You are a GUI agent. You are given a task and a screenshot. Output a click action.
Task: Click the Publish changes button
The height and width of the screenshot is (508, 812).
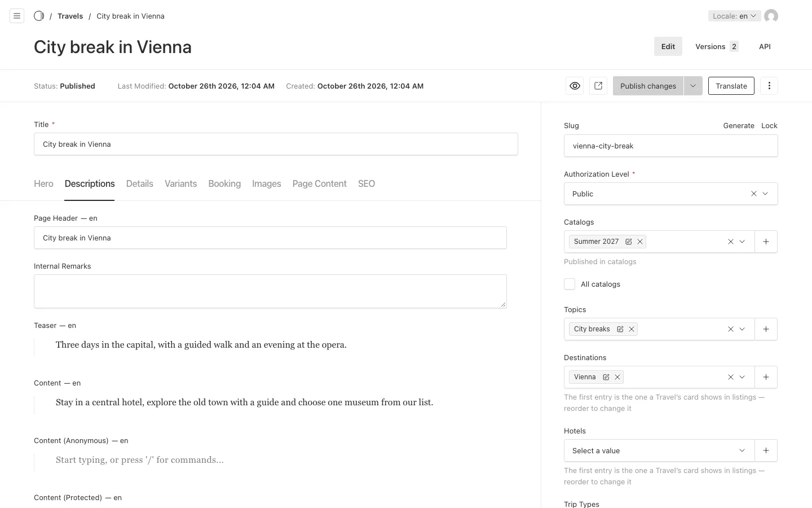(x=648, y=86)
